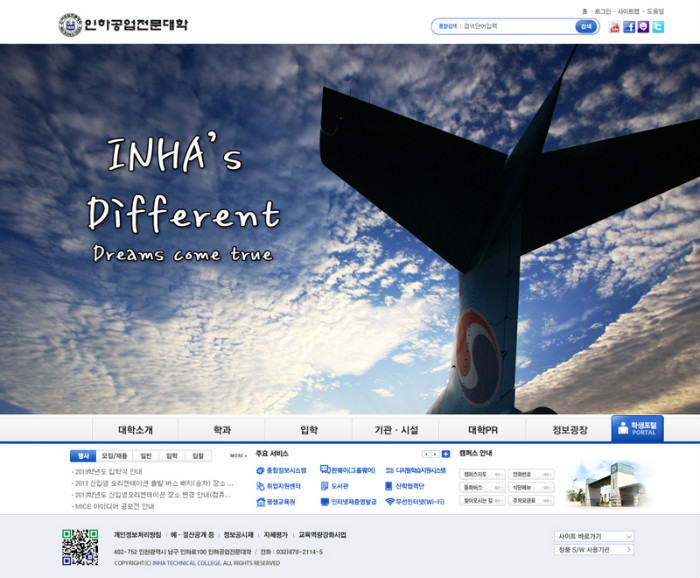Open 산학협력단 service icon
This screenshot has height=578, width=700.
coord(404,486)
